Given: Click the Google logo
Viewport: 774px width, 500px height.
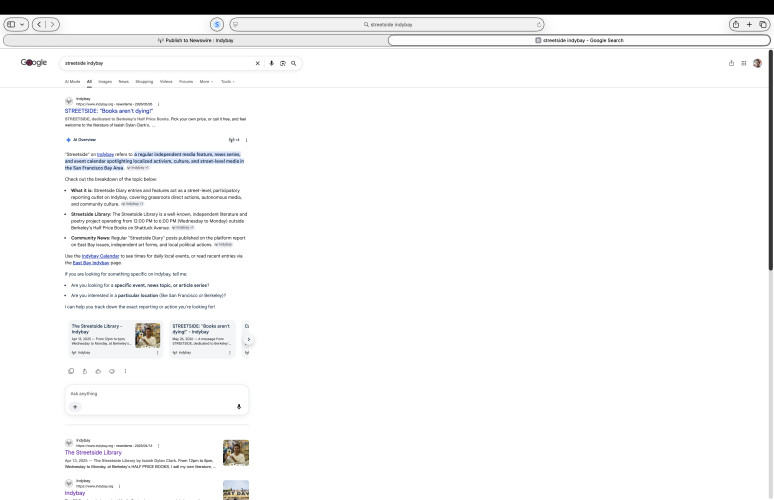Looking at the screenshot, I should pyautogui.click(x=34, y=63).
